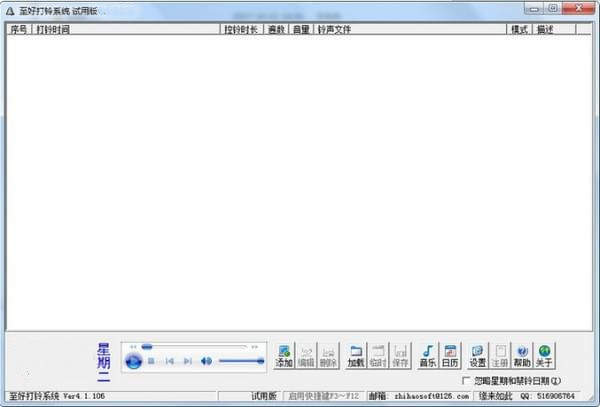Click the 注册 (Register) icon
The height and width of the screenshot is (407, 600).
(500, 355)
